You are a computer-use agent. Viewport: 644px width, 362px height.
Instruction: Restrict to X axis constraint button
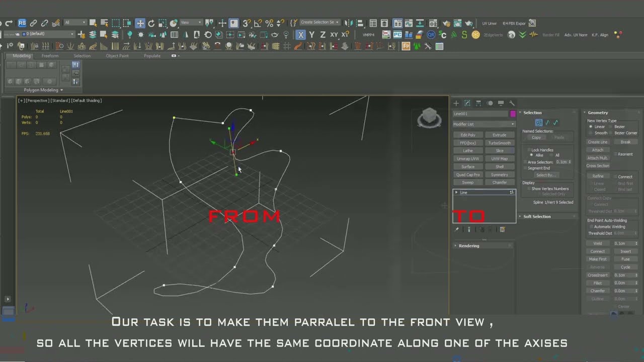[x=300, y=35]
